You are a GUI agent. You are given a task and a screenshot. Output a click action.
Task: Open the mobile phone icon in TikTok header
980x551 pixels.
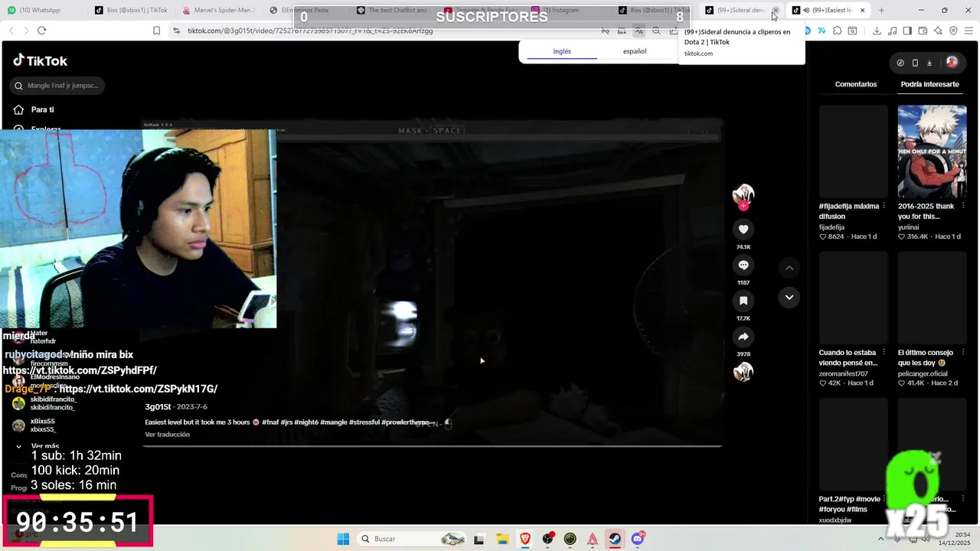(x=915, y=63)
